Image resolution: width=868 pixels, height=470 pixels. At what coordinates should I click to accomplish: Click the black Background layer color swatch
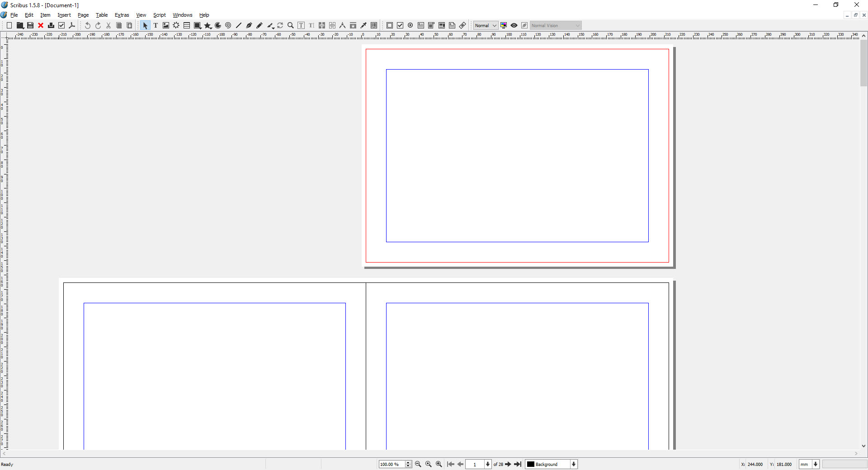[531, 464]
